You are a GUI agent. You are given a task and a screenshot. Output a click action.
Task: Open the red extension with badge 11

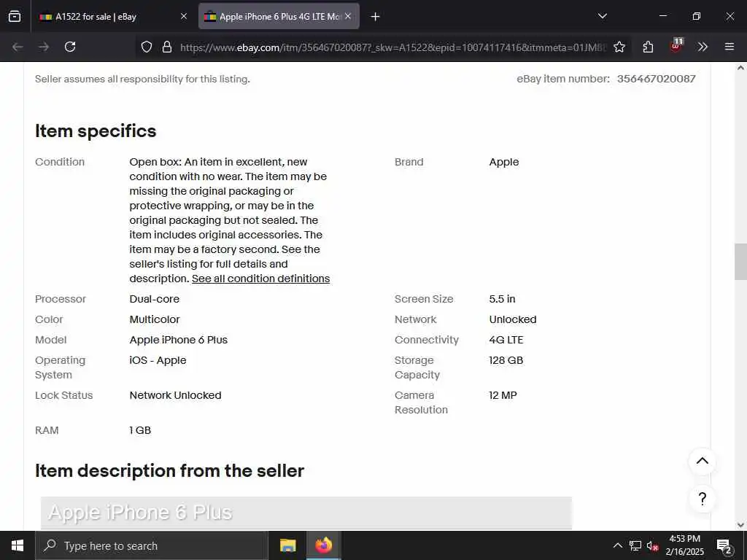pos(676,46)
